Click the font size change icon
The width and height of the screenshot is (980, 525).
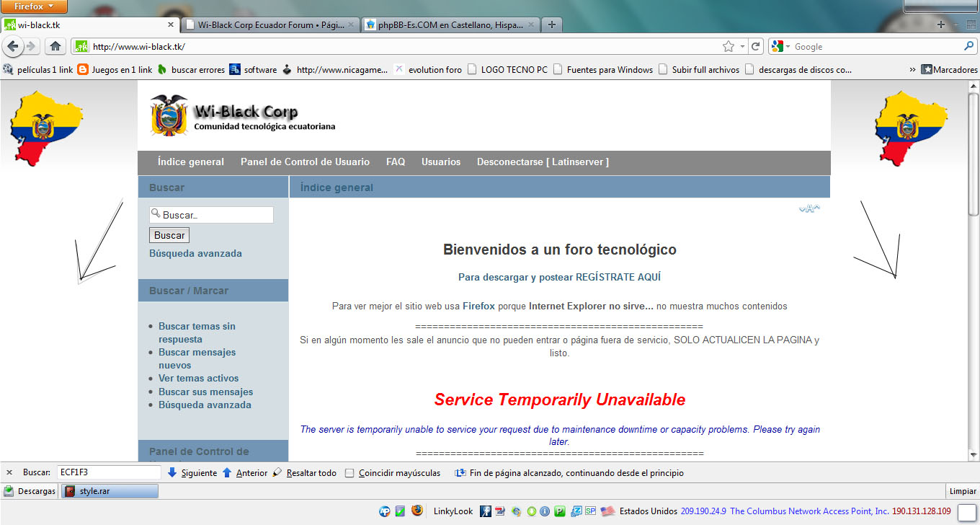click(x=809, y=209)
